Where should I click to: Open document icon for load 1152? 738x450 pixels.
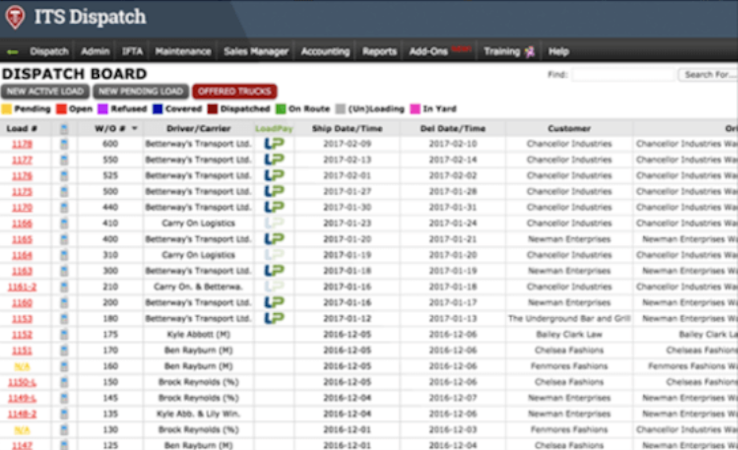click(x=64, y=335)
